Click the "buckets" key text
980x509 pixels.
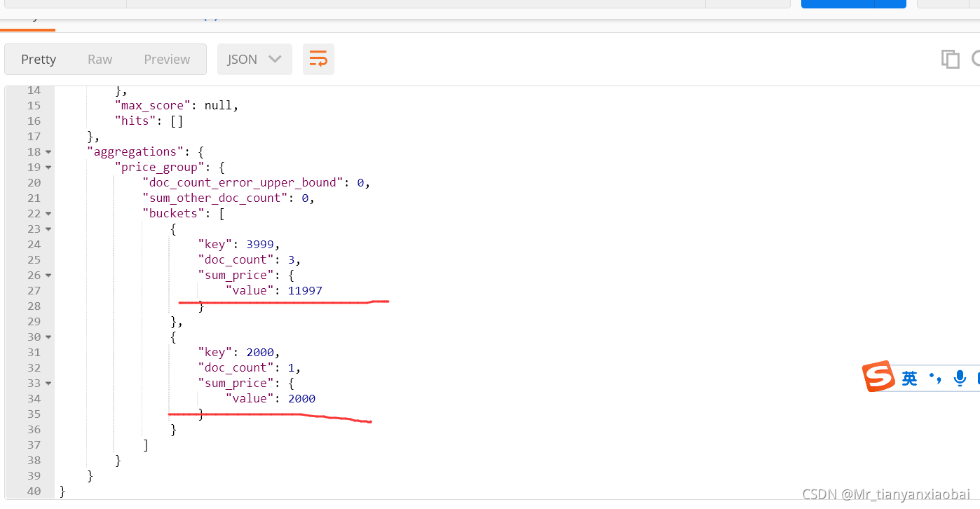(173, 214)
